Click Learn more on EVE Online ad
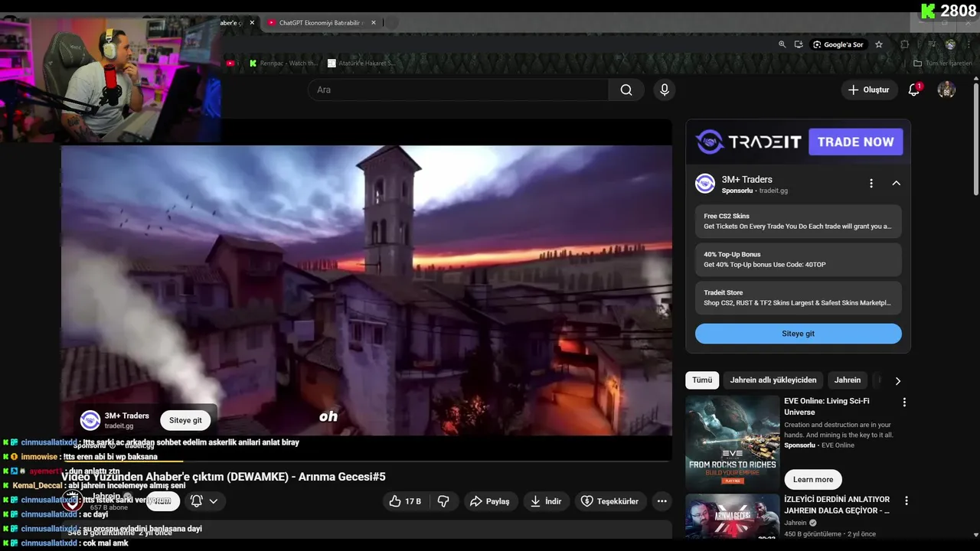The image size is (980, 551). click(813, 480)
